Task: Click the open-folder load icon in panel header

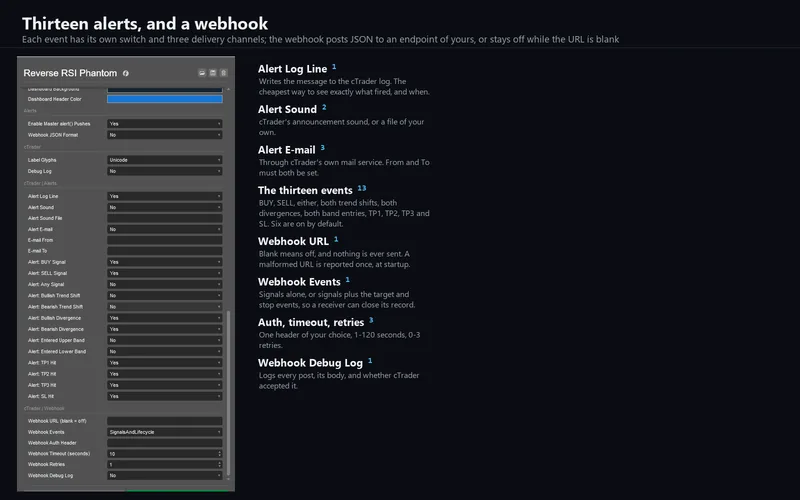Action: [x=202, y=73]
